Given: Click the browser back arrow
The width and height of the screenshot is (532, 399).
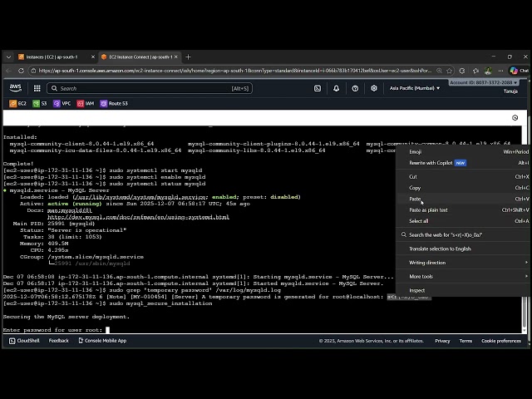Looking at the screenshot, I should click(9, 71).
